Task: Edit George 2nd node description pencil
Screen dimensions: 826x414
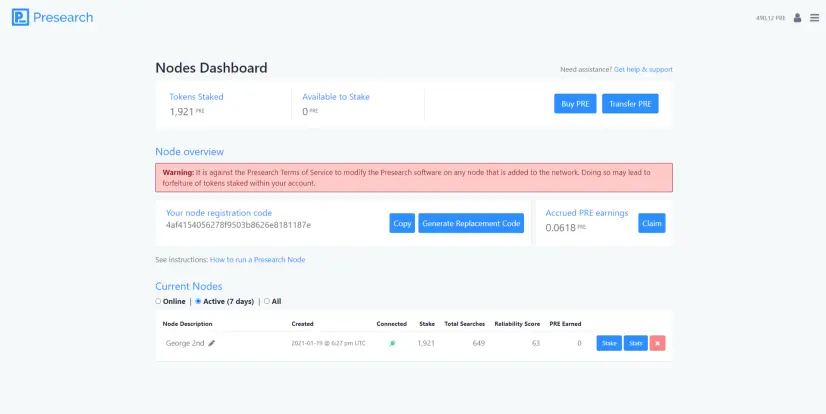Action: point(212,343)
